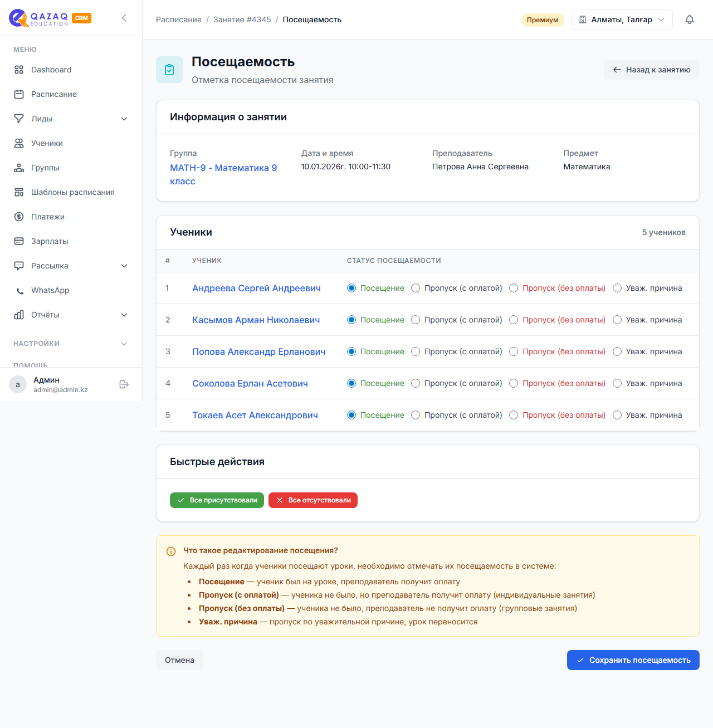Open student Касымов Арман Николаевич link

[256, 320]
